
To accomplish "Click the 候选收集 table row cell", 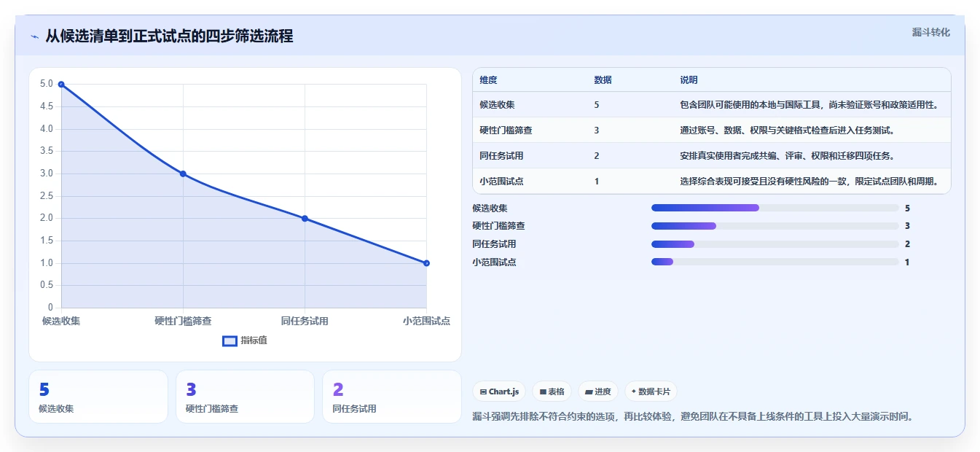I will [497, 104].
